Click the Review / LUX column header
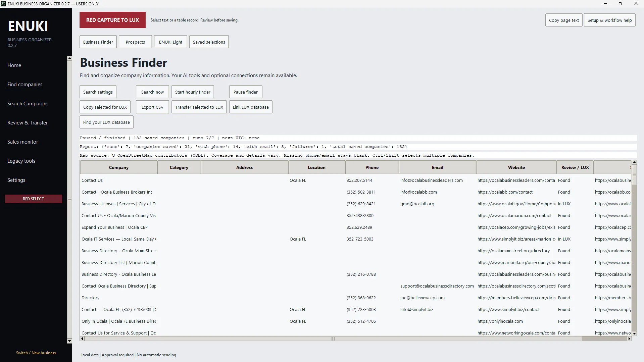644x362 pixels. [575, 167]
